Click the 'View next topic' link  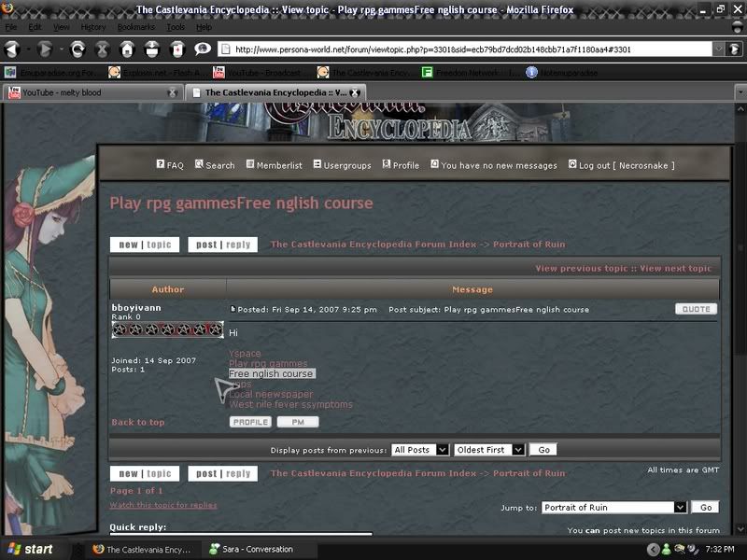pos(675,268)
